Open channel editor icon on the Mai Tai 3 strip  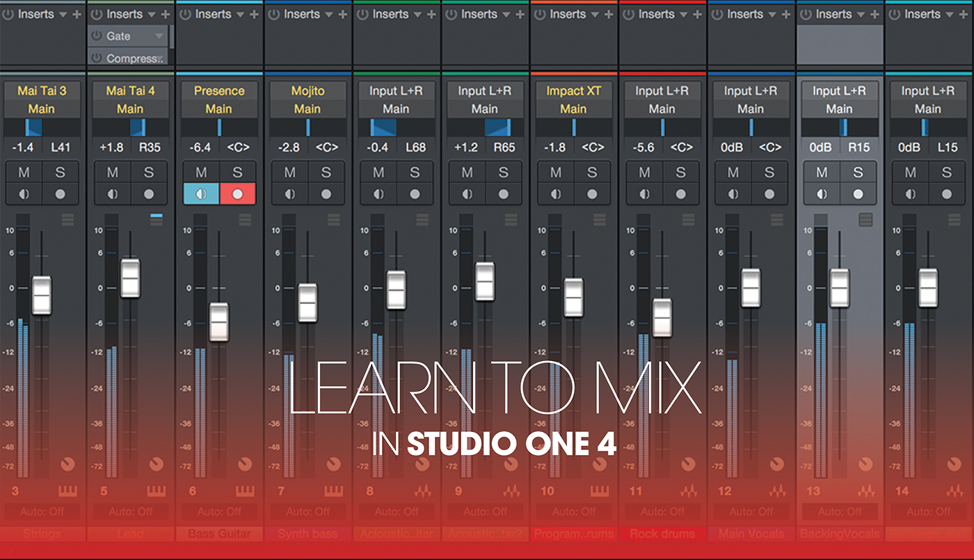[67, 220]
